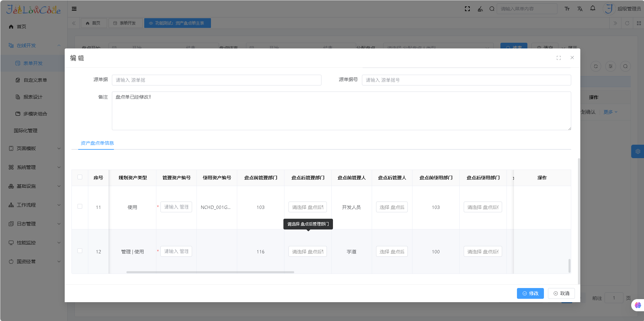Open 盘点后使用部门 dropdown in row 12

483,251
